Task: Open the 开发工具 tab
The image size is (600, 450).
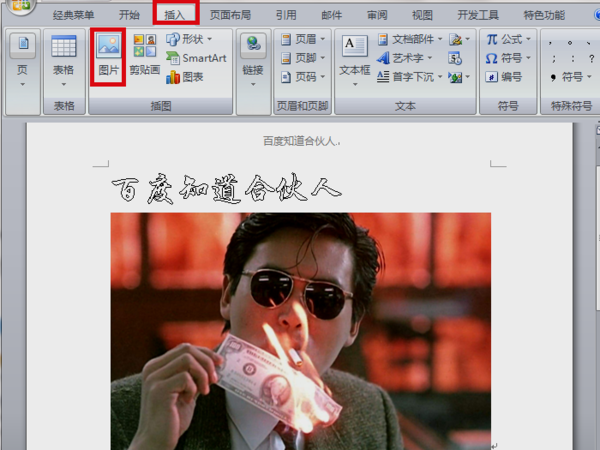Action: tap(478, 15)
